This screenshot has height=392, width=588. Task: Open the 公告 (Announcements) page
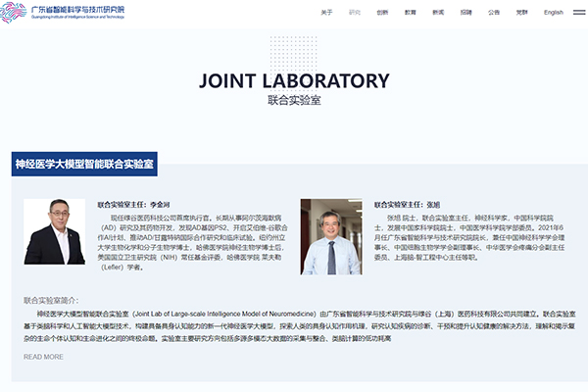(494, 13)
